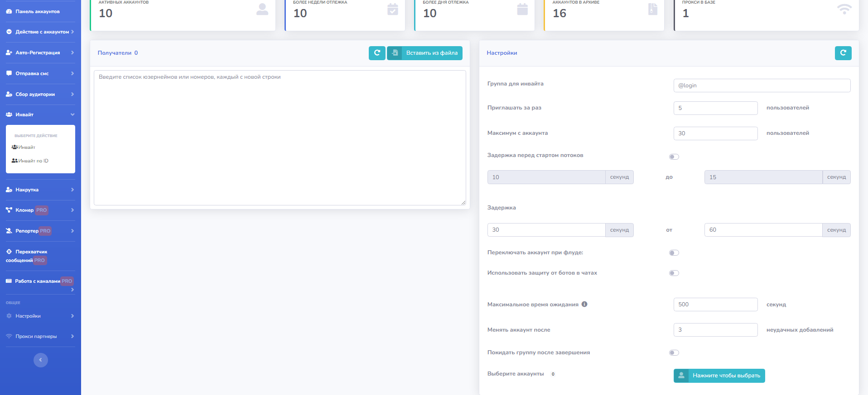Toggle Покидать группу после завершения switch
Screen dimensions: 868x395
click(674, 352)
